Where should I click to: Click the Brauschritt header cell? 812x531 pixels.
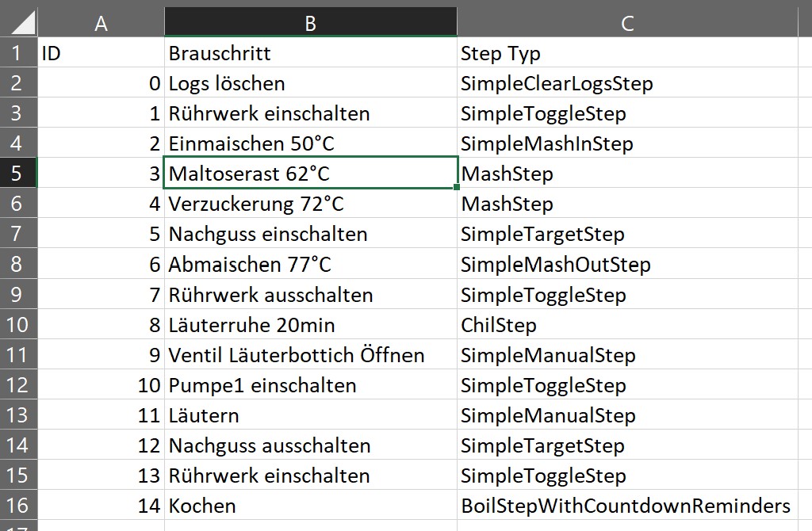(310, 53)
